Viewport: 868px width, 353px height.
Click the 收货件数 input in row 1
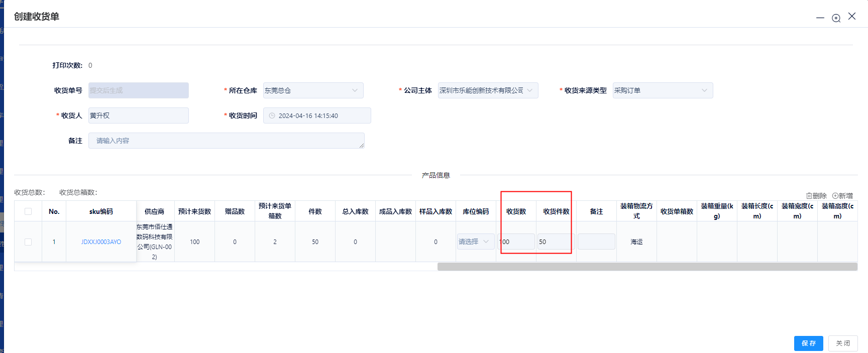[556, 242]
